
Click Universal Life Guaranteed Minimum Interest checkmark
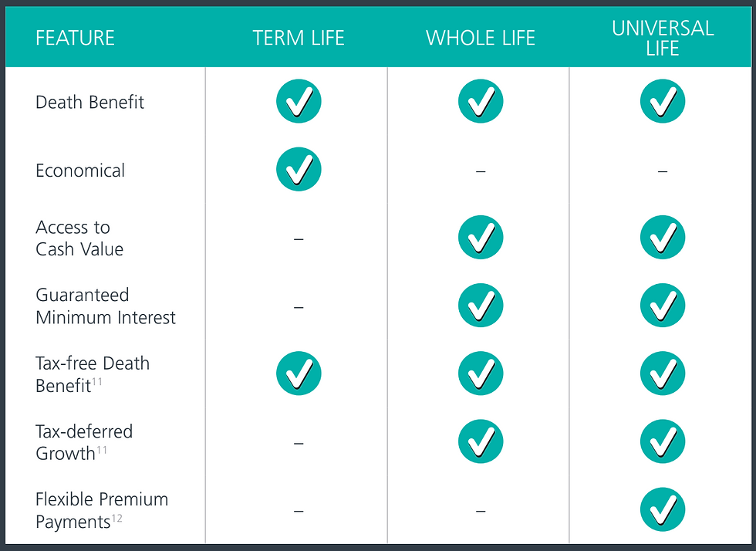pos(663,306)
